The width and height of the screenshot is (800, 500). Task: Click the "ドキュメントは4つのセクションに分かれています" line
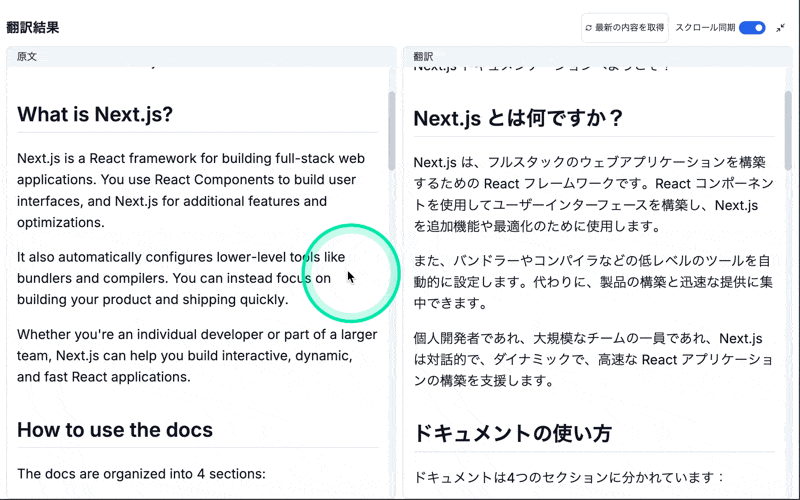pos(569,478)
